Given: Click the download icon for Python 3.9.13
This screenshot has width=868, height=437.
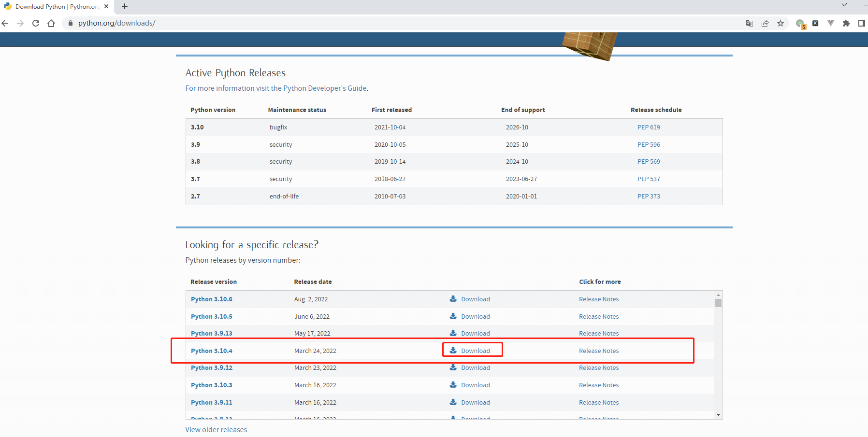Looking at the screenshot, I should pos(453,333).
